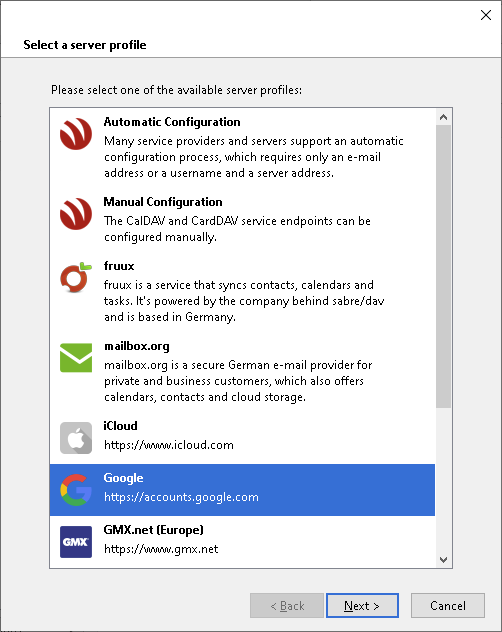Click the scrollbar up arrow
Screen dimensions: 502x632
pyautogui.click(x=444, y=117)
